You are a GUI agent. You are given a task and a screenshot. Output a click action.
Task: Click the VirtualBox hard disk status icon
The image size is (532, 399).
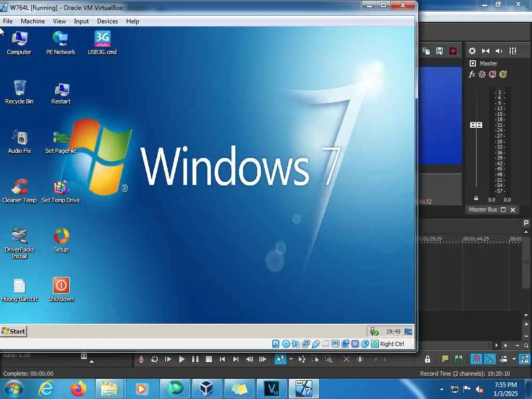point(275,344)
